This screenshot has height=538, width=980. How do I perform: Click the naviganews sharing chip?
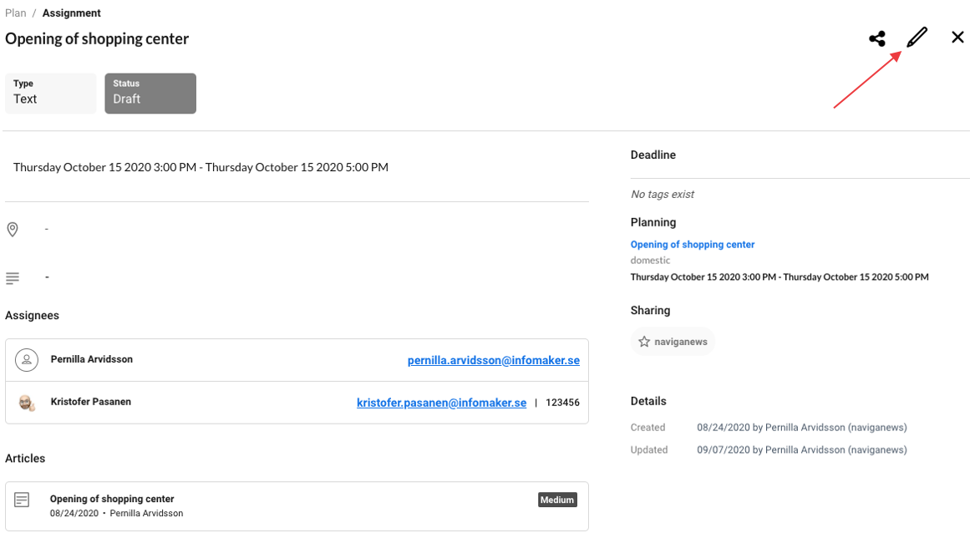673,342
